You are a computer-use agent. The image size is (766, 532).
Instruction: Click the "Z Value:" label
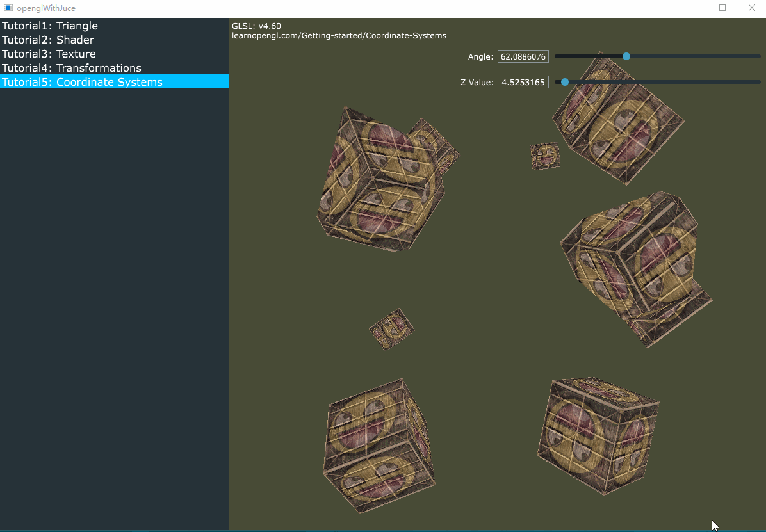477,82
